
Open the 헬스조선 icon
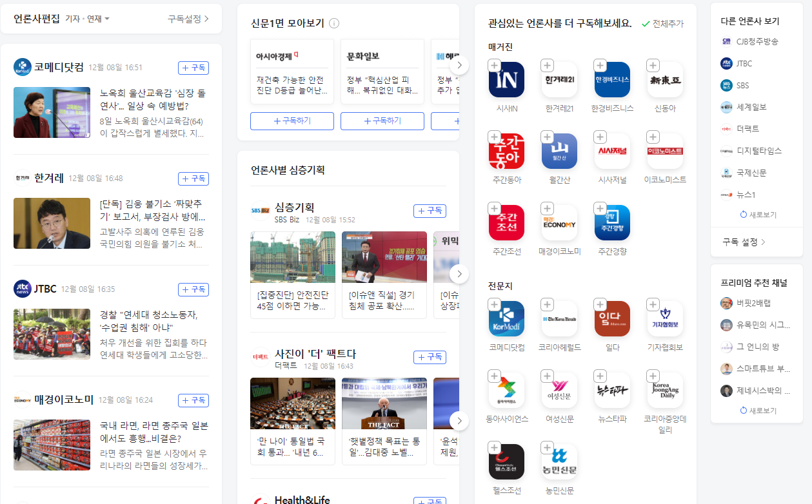click(506, 461)
